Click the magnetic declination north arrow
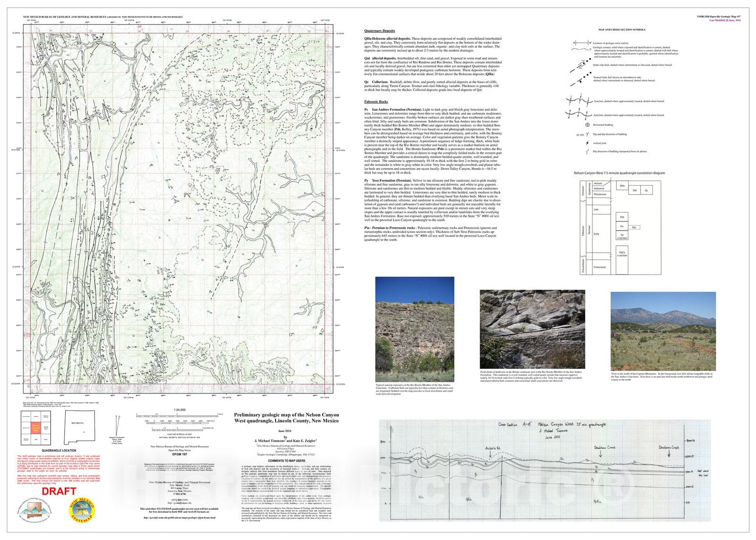This screenshot has width=756, height=540. [118, 425]
